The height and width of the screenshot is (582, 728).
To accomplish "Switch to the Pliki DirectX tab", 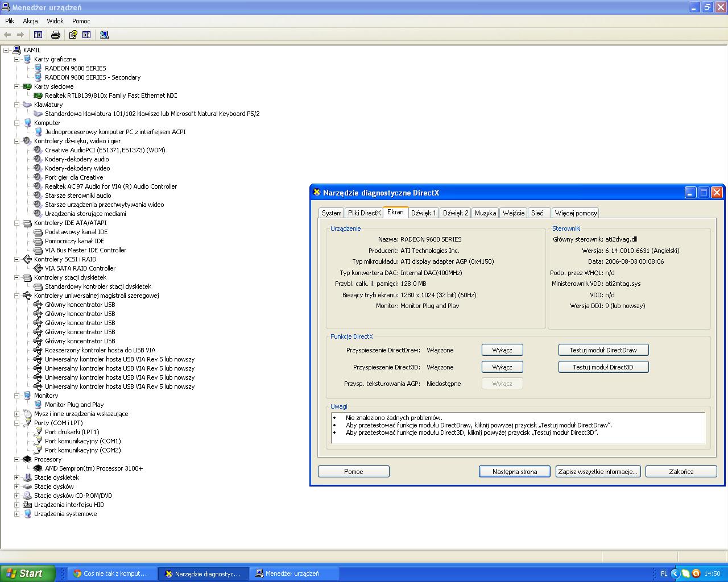I will pos(364,213).
